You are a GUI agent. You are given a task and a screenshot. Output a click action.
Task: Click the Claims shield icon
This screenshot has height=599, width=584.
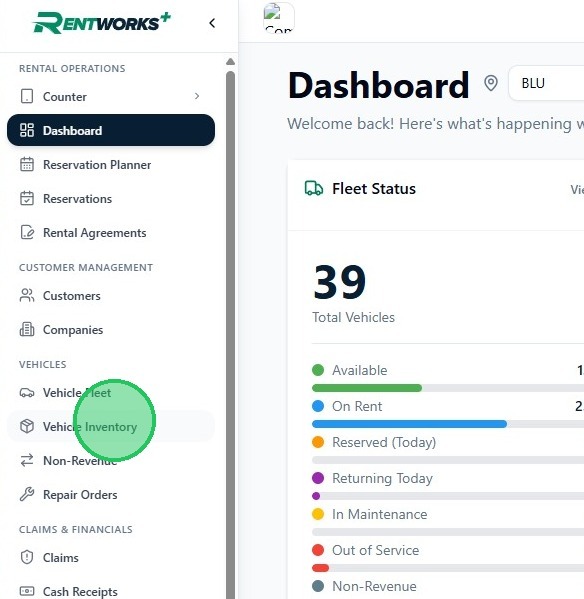pyautogui.click(x=27, y=557)
